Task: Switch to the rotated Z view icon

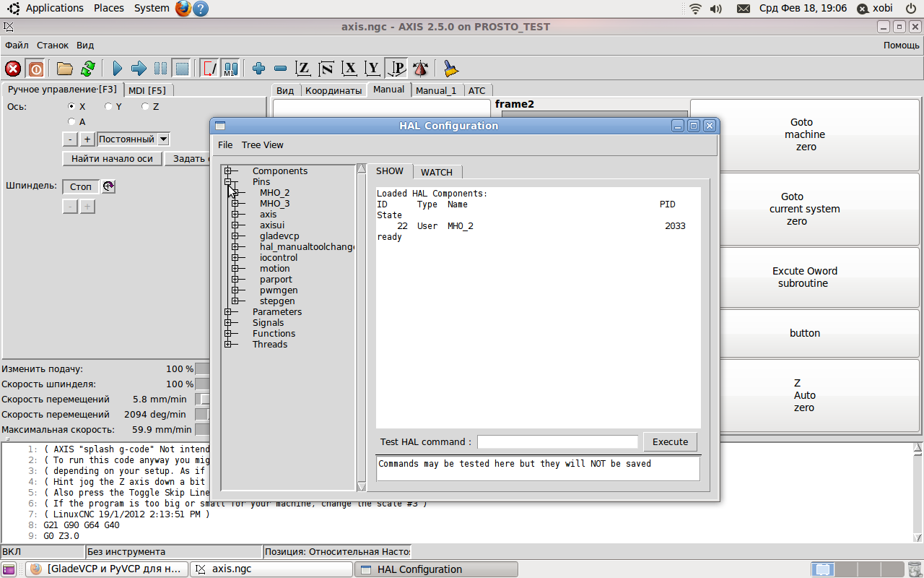Action: coord(327,69)
